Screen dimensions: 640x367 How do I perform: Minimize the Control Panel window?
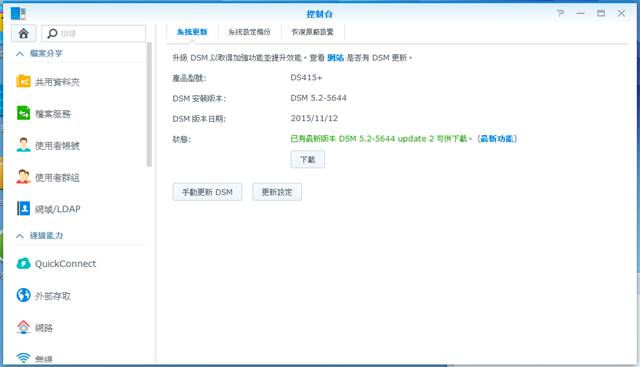point(580,13)
